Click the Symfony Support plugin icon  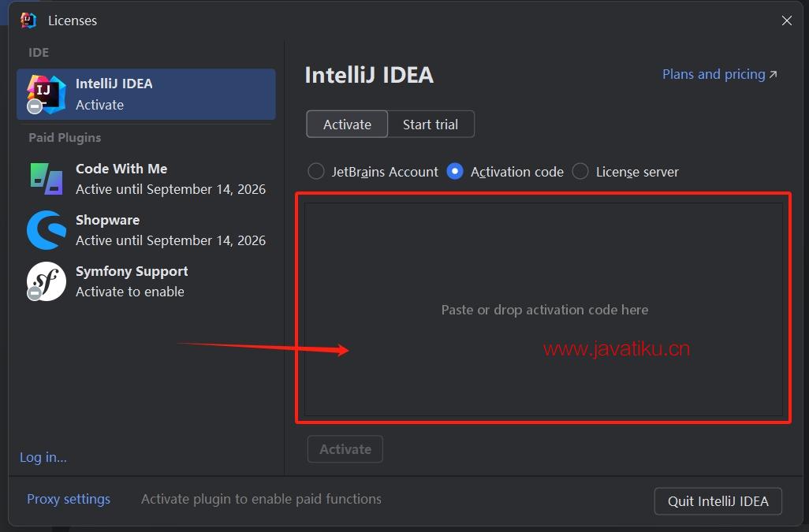point(47,281)
